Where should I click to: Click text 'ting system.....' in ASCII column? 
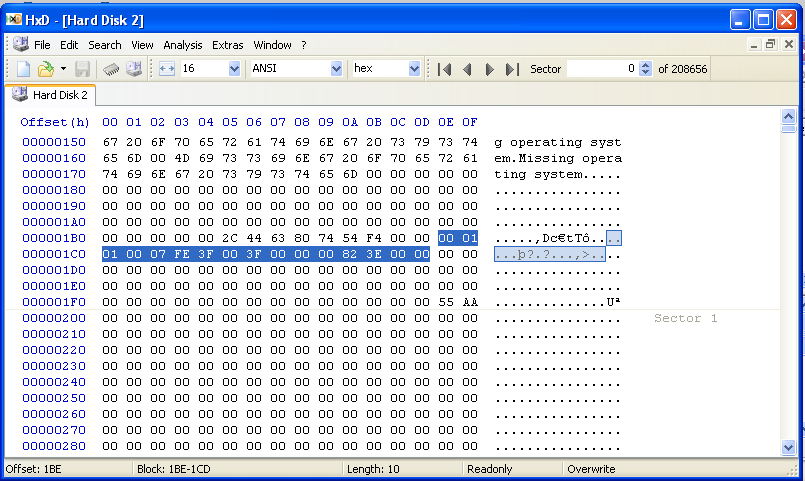[x=558, y=174]
